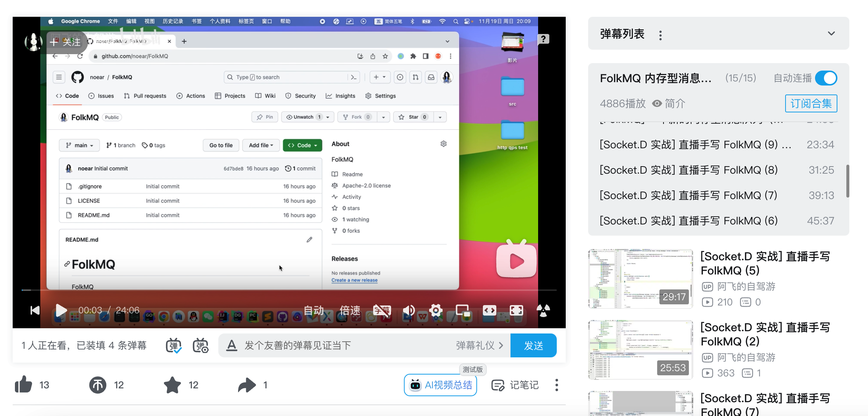Send danmaku with 发送 button
The width and height of the screenshot is (868, 416).
(x=533, y=345)
